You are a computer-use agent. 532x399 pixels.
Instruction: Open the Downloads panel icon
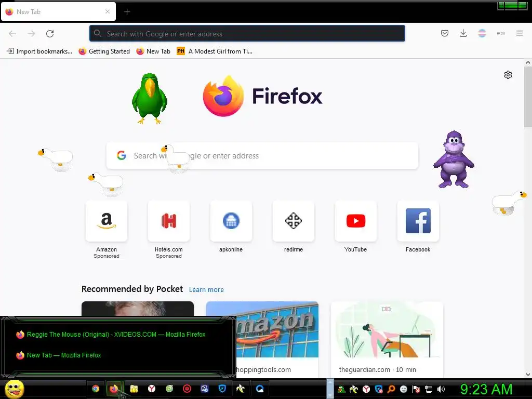(463, 33)
